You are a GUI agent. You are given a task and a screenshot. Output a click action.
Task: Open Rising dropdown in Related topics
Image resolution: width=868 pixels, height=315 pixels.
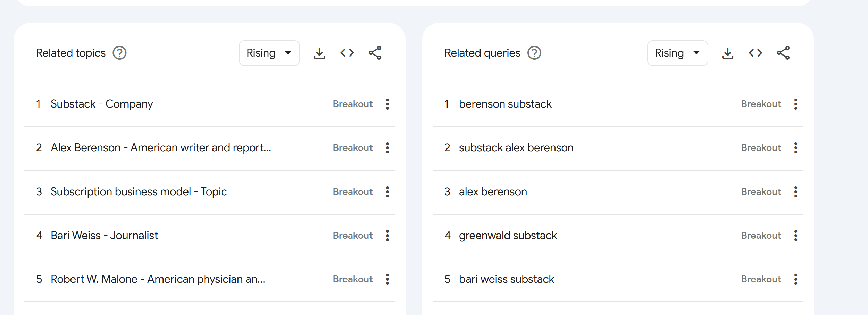pyautogui.click(x=269, y=53)
